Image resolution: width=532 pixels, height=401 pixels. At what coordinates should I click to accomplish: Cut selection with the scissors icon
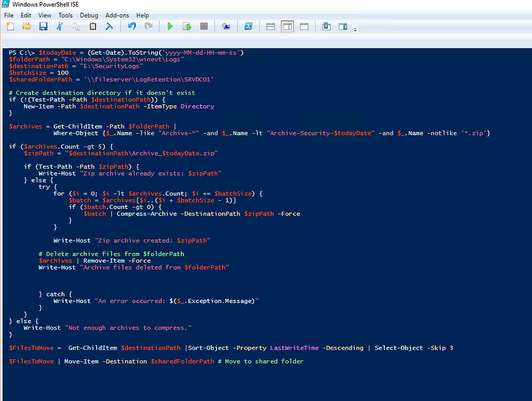point(60,27)
